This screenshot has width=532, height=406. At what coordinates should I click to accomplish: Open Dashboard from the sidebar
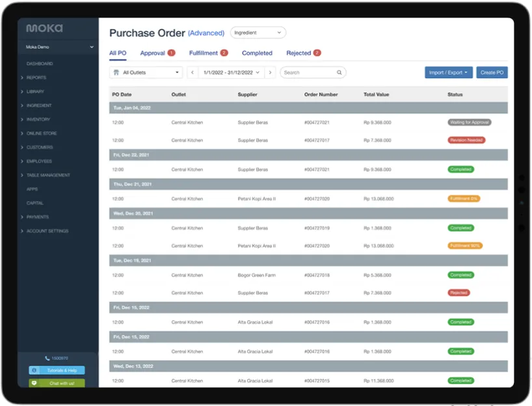[40, 64]
